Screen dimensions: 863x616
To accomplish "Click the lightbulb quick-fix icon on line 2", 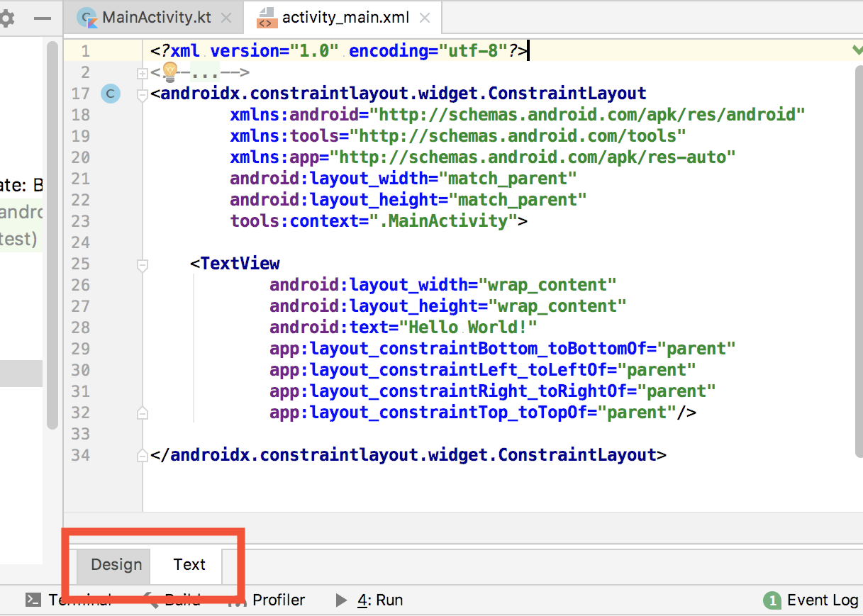I will tap(170, 70).
